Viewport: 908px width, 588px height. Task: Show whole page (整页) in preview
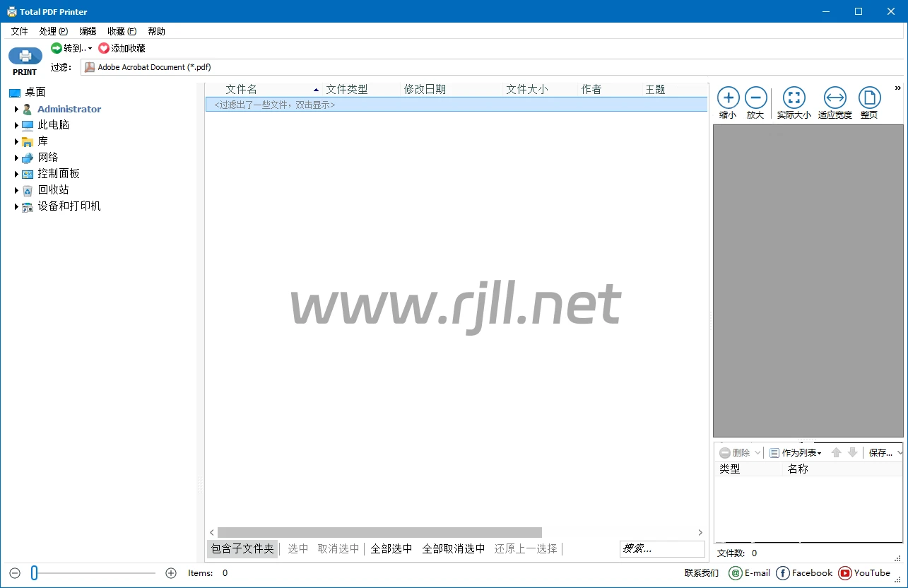pyautogui.click(x=869, y=98)
